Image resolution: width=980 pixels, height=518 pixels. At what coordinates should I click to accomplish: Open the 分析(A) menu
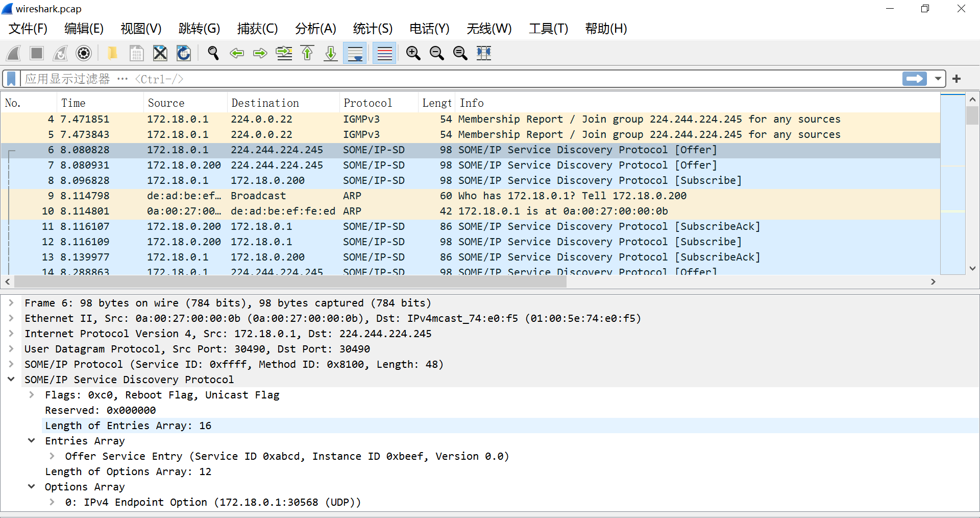point(315,29)
